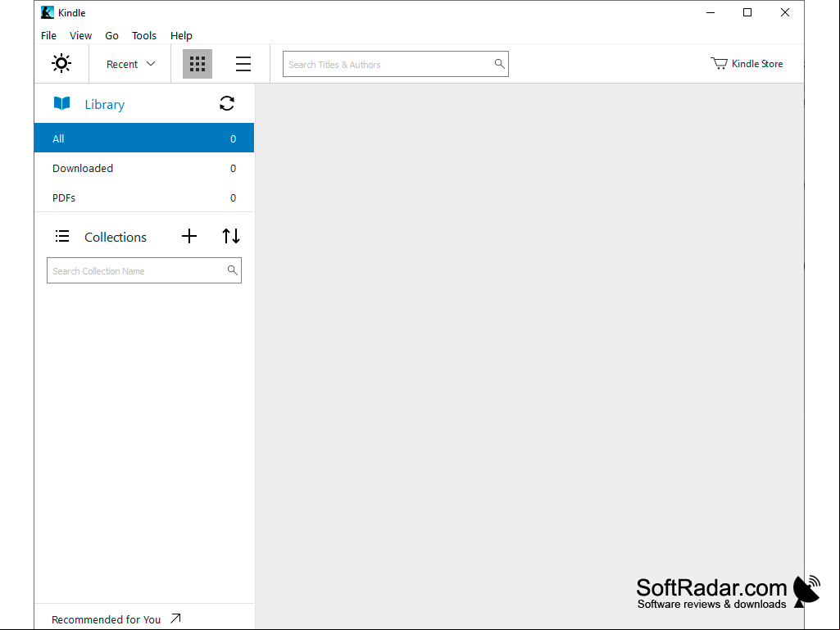The height and width of the screenshot is (630, 840).
Task: Close the Kindle window
Action: [x=785, y=12]
